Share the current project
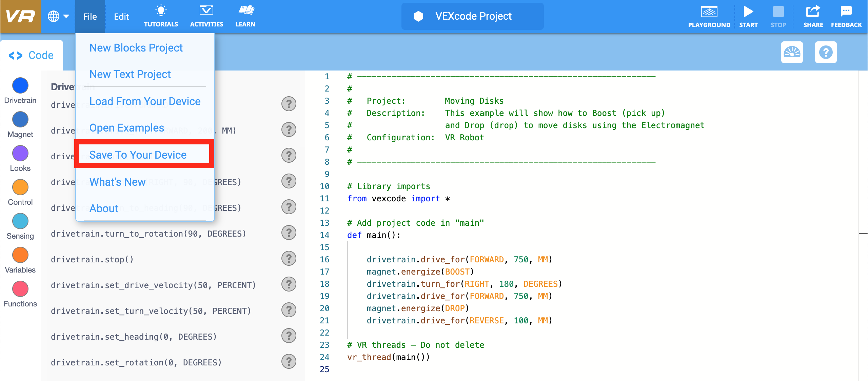The width and height of the screenshot is (868, 381). [x=813, y=16]
